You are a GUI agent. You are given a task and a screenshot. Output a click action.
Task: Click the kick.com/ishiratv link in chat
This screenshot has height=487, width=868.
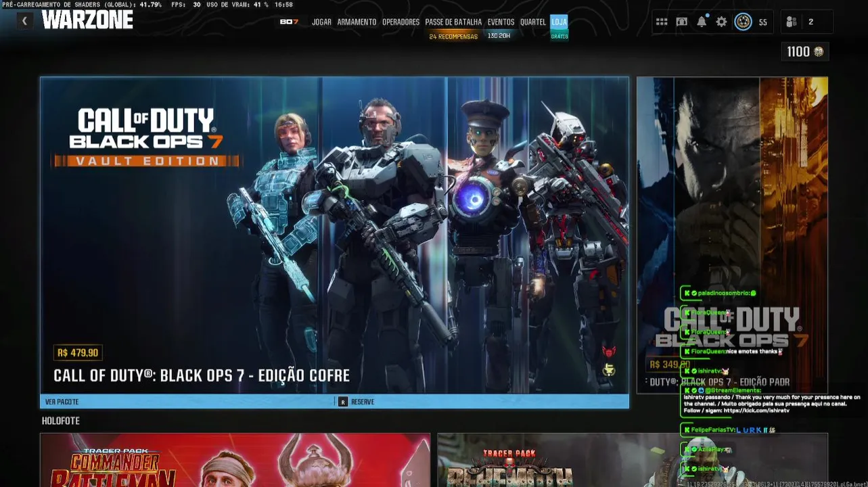pyautogui.click(x=756, y=411)
